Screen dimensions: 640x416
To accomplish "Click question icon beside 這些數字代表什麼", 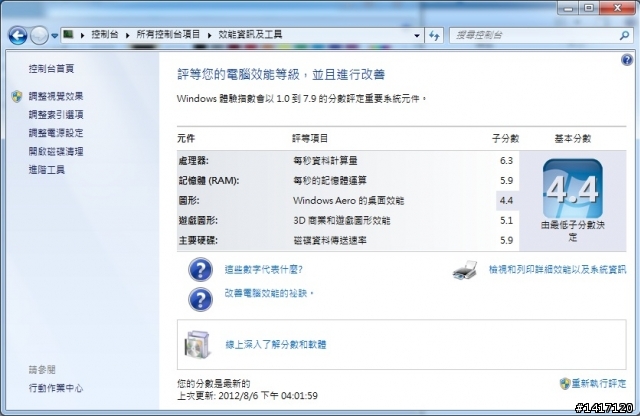I will pos(200,270).
